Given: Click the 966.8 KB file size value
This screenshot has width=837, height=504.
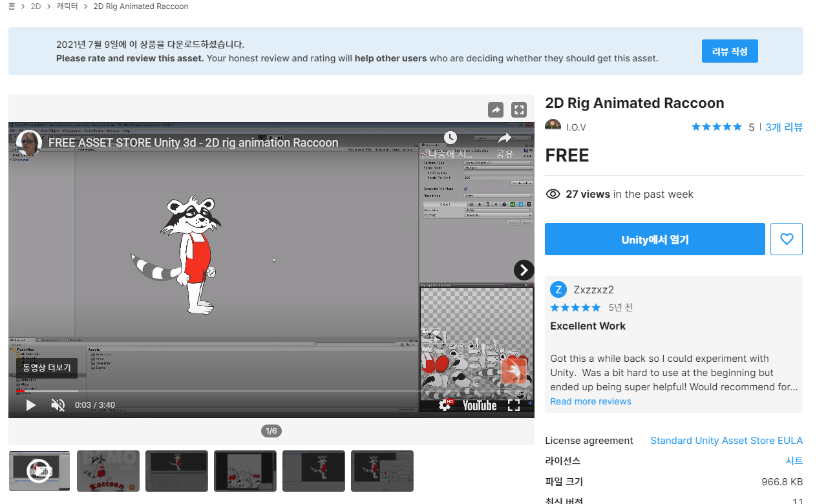Looking at the screenshot, I should tap(782, 482).
